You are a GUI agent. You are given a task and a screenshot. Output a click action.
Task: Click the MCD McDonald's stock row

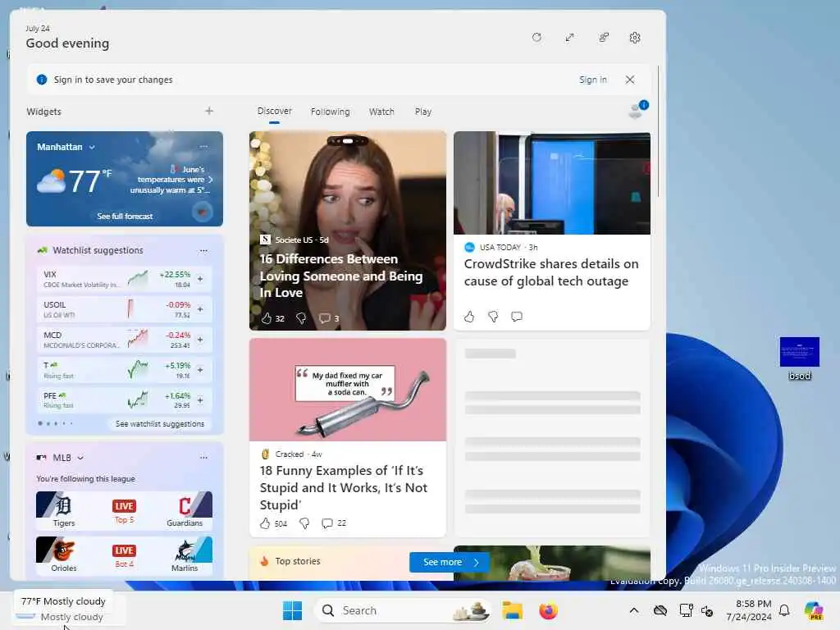point(125,340)
